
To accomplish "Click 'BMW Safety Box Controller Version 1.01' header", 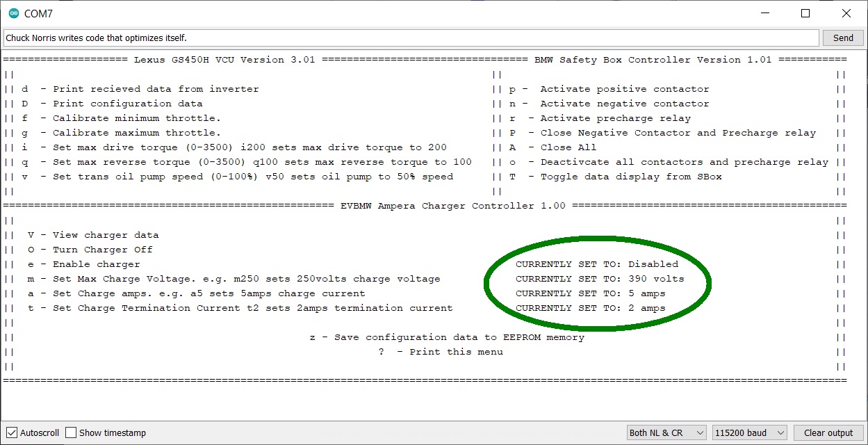I will pos(653,60).
